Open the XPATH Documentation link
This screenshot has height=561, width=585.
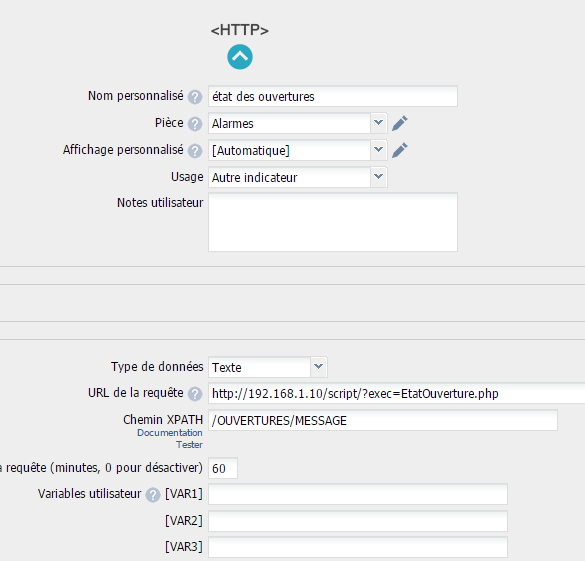(x=170, y=433)
